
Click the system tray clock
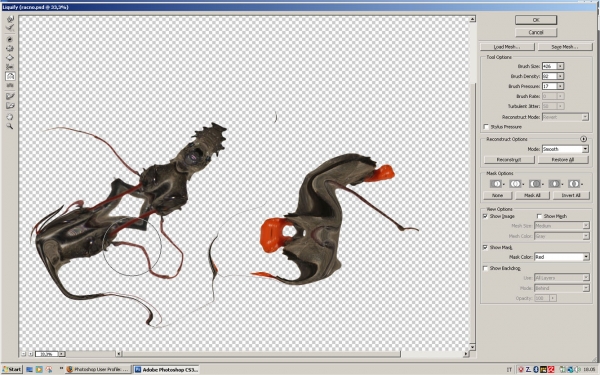coord(590,370)
